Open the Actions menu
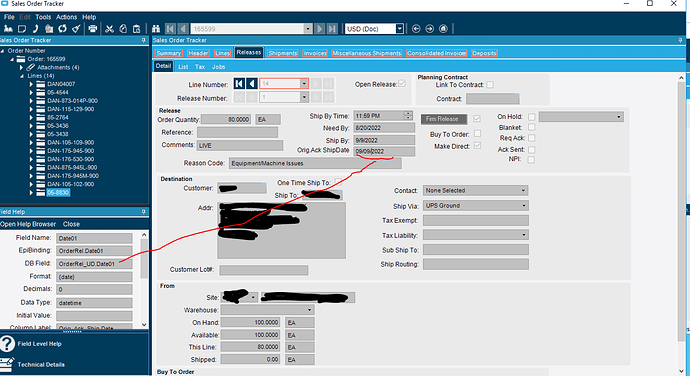 click(66, 17)
